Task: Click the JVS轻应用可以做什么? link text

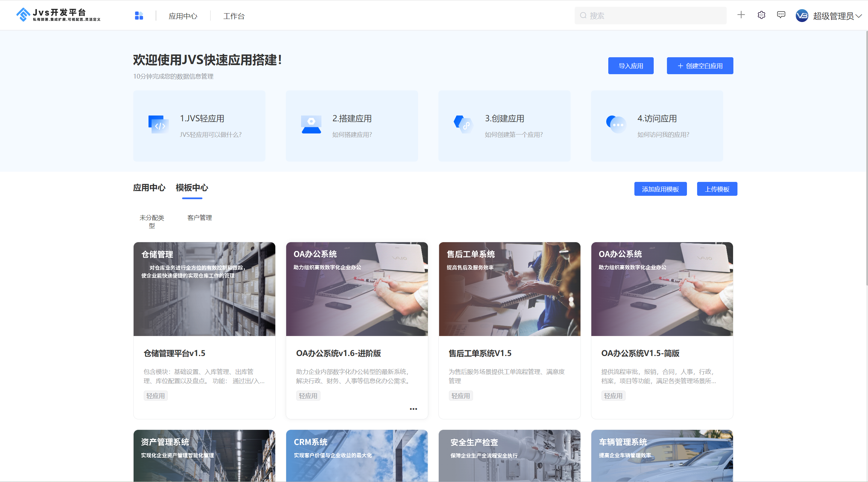Action: pyautogui.click(x=211, y=135)
